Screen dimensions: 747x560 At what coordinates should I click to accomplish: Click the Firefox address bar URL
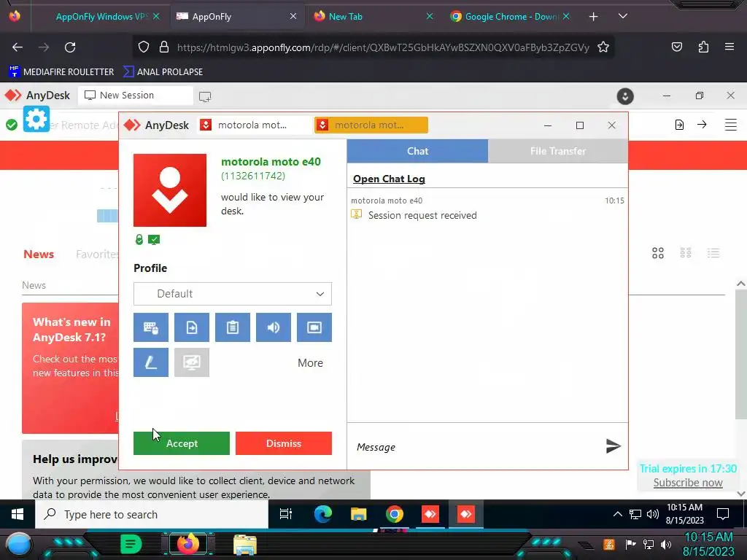[x=382, y=47]
